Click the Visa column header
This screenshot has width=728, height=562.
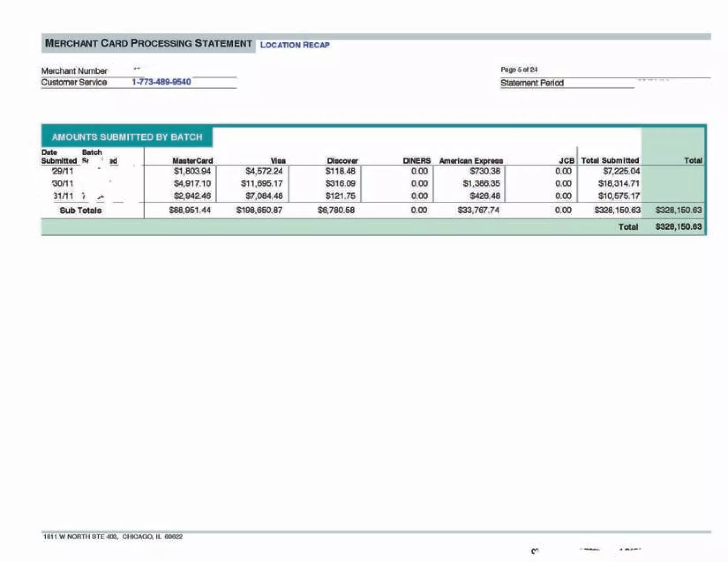coord(278,161)
